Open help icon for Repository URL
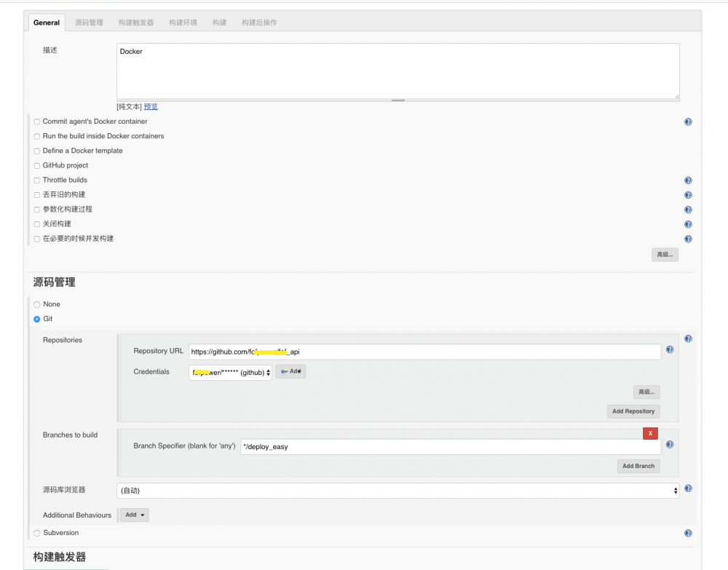 (670, 349)
